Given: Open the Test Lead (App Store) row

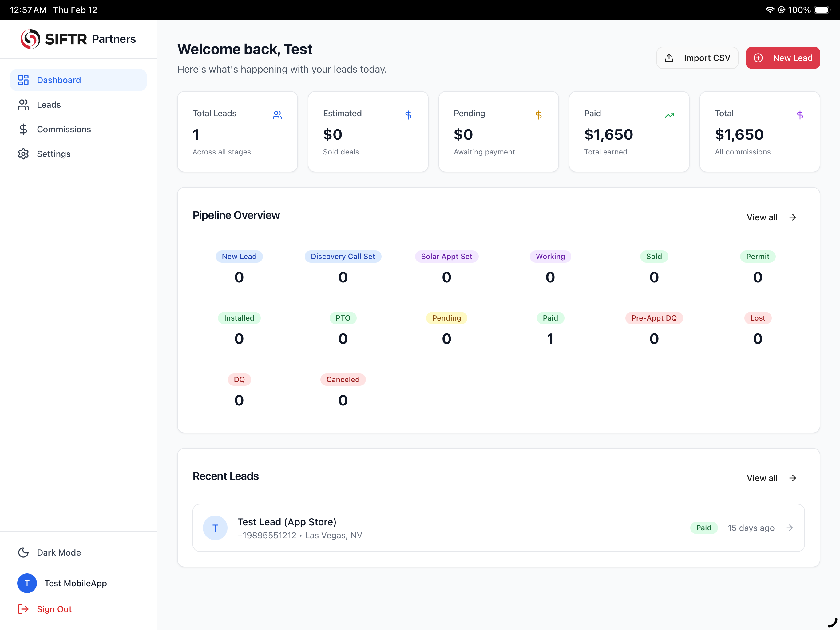Looking at the screenshot, I should 498,528.
